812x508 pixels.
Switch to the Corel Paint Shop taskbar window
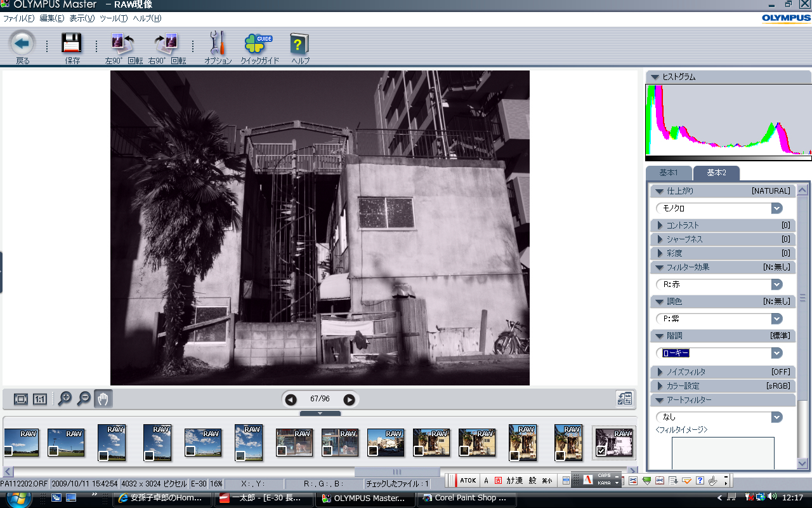click(466, 498)
